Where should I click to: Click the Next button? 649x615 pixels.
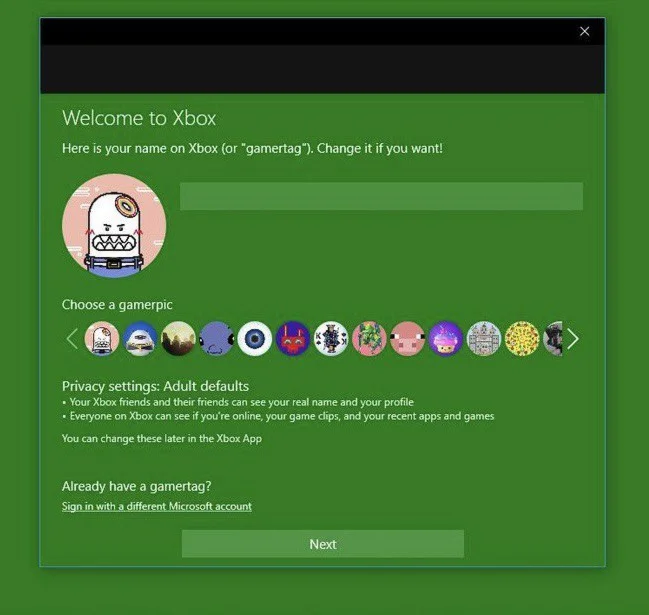(323, 544)
